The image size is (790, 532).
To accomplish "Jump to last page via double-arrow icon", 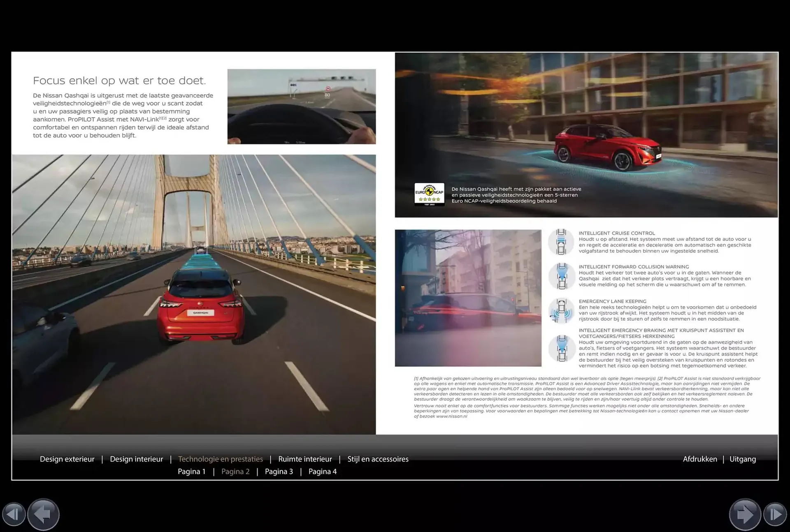I will pyautogui.click(x=775, y=514).
